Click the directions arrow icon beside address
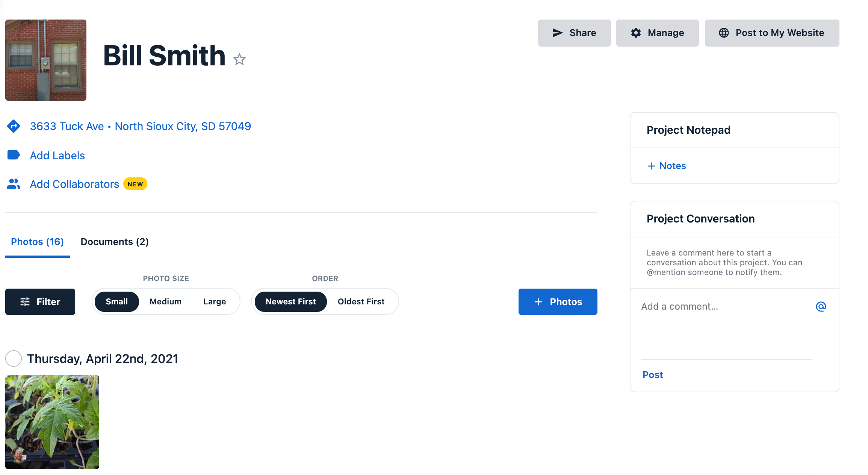The width and height of the screenshot is (868, 475). [x=14, y=126]
